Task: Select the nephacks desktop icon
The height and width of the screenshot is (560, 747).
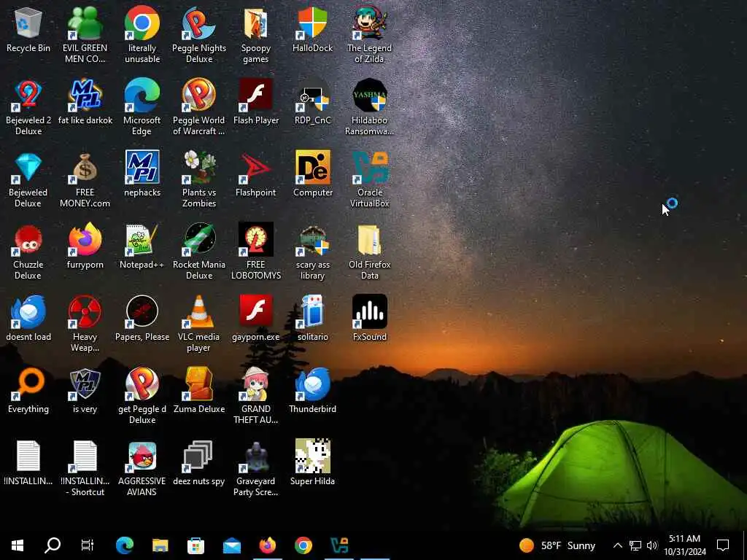Action: pos(142,175)
